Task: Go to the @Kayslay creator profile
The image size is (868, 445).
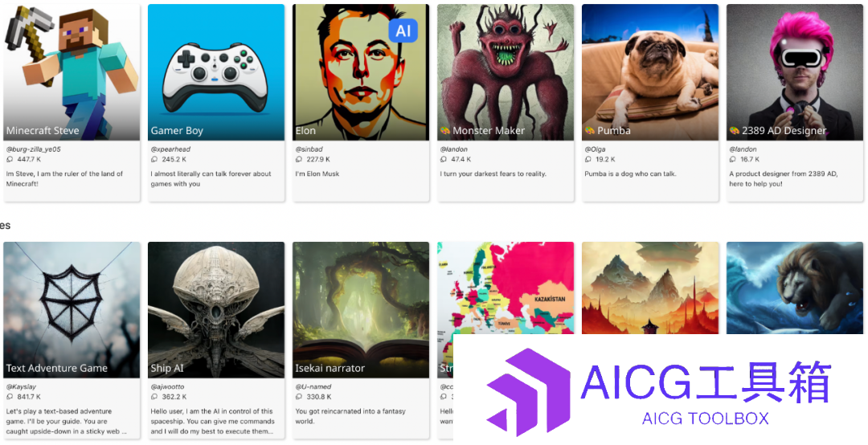Action: 21,387
